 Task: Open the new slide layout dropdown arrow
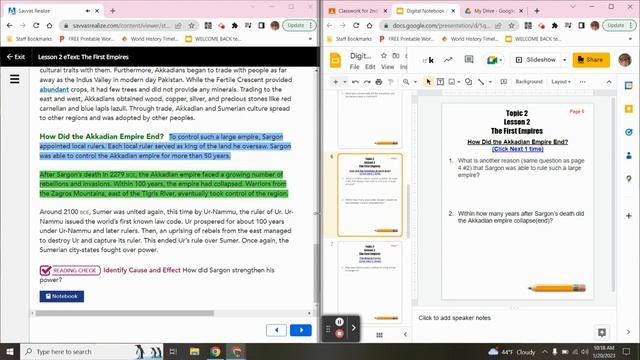click(x=345, y=82)
